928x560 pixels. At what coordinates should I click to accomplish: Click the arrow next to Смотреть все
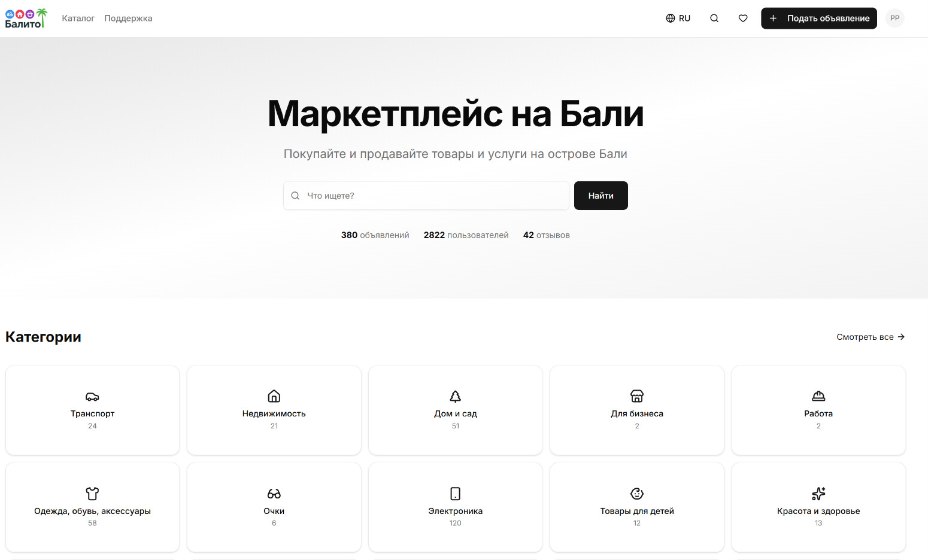coord(901,337)
